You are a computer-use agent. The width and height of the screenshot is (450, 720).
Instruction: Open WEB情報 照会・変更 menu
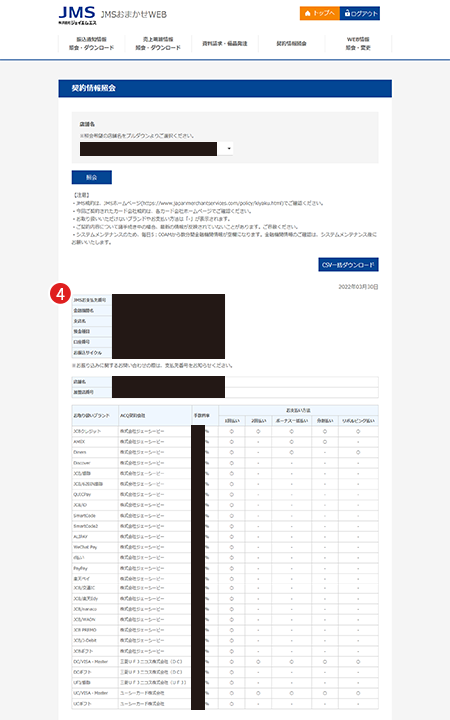(x=358, y=44)
